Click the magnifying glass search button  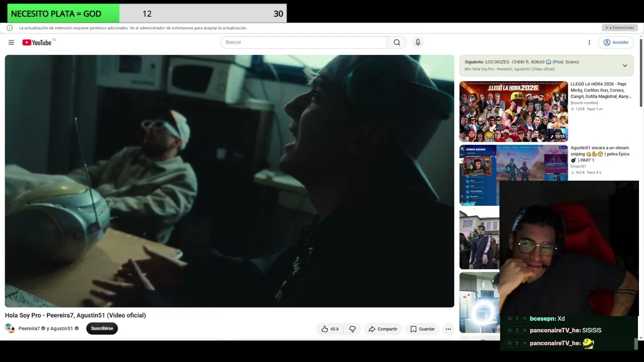click(397, 42)
